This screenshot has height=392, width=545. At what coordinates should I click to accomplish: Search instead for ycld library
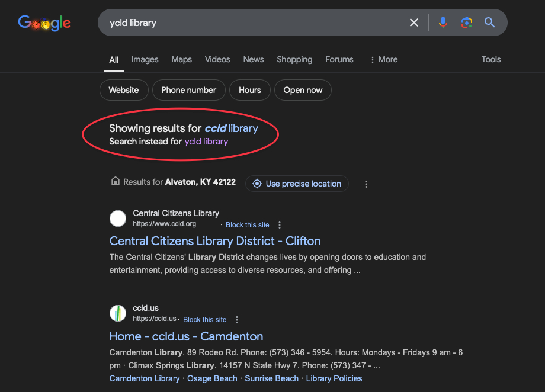(206, 142)
